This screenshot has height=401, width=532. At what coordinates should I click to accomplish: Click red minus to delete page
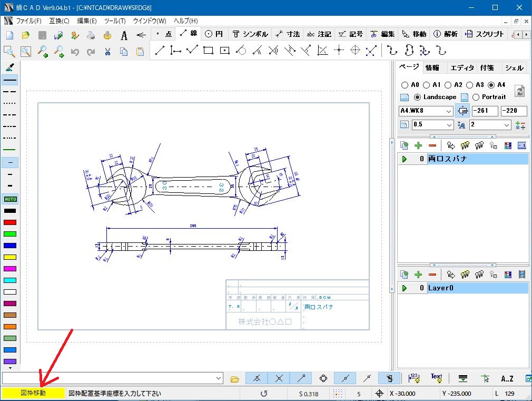[432, 145]
